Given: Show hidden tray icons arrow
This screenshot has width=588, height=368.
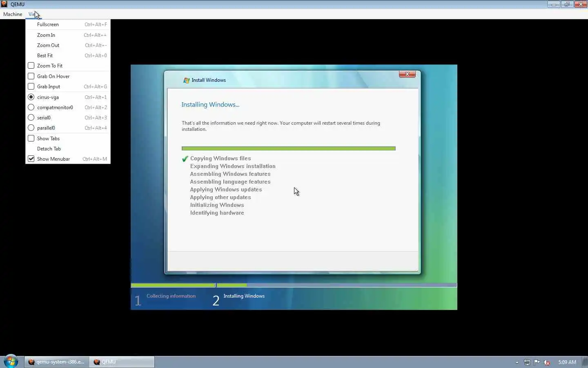Looking at the screenshot, I should [x=517, y=362].
